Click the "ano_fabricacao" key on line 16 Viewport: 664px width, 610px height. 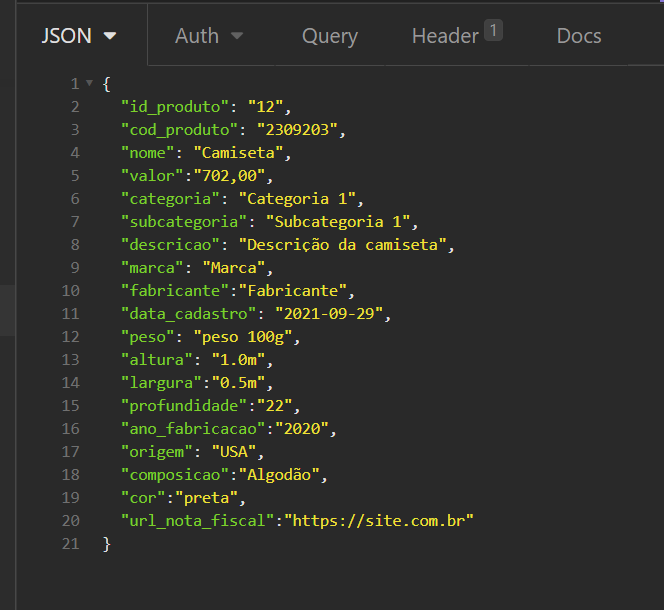193,429
